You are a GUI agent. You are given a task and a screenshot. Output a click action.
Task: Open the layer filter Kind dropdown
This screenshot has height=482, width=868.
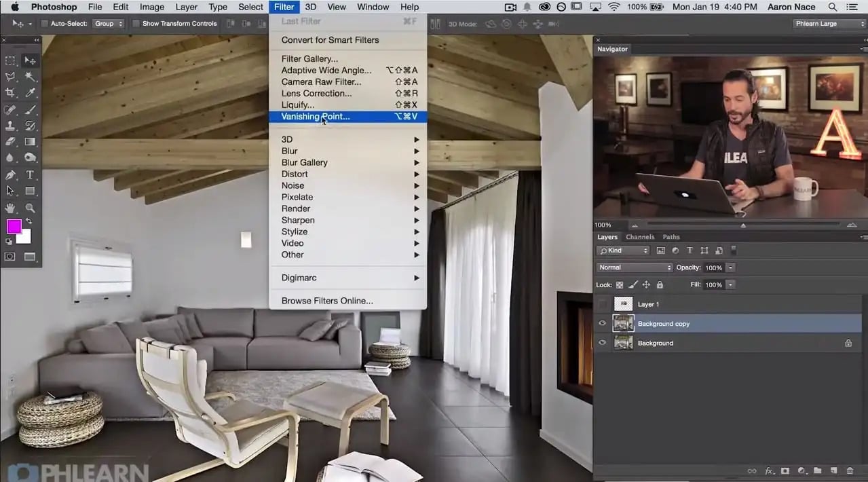(623, 251)
